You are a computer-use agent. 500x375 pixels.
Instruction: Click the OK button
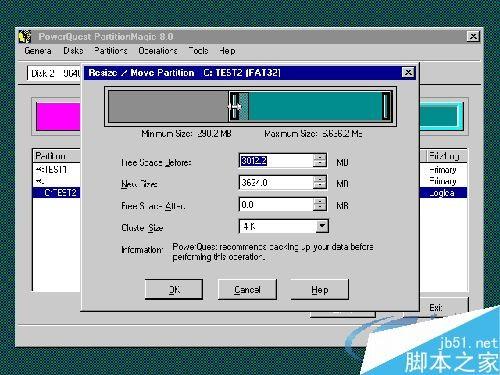[174, 289]
